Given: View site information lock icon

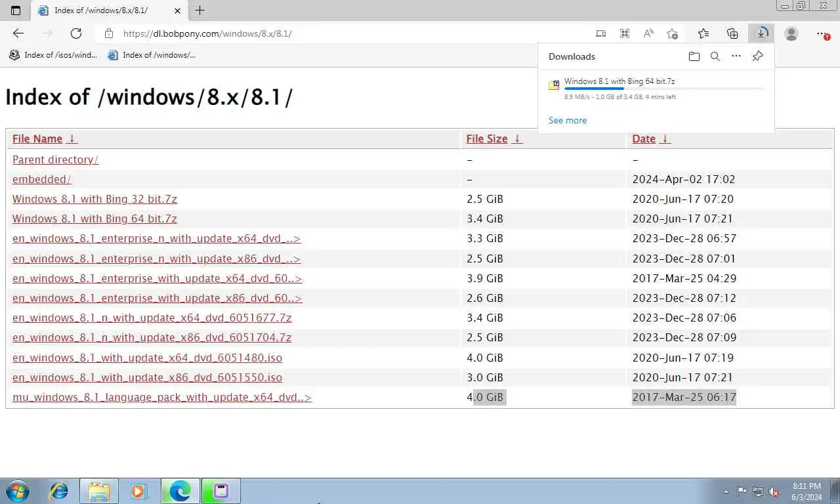Looking at the screenshot, I should click(x=109, y=33).
